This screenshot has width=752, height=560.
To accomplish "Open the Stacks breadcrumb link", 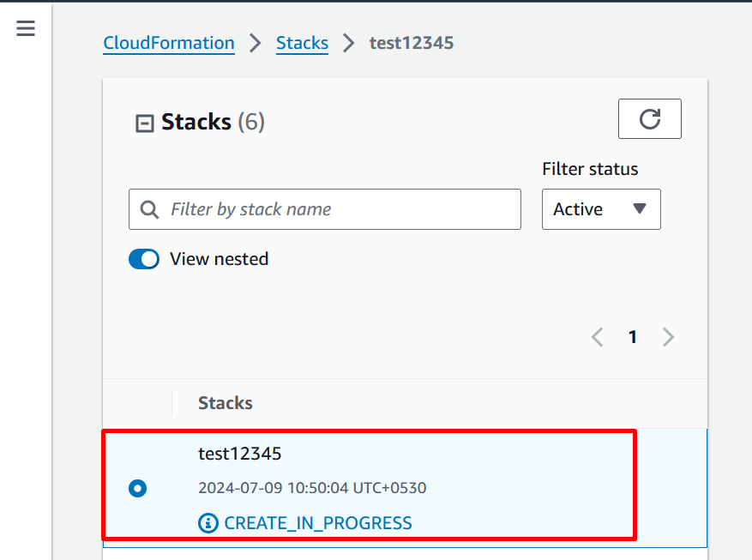I will [302, 43].
